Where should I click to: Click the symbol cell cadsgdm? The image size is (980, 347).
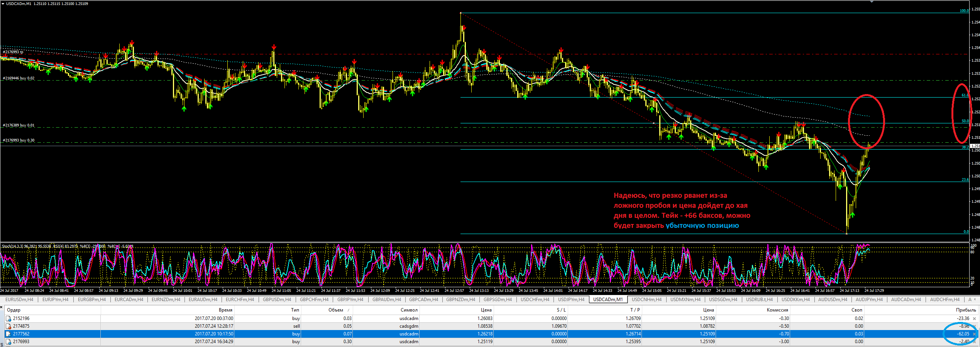pyautogui.click(x=409, y=326)
